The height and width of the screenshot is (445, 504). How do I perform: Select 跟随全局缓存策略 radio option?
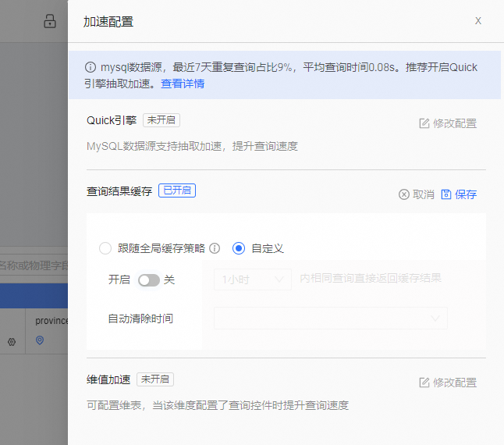pos(105,248)
